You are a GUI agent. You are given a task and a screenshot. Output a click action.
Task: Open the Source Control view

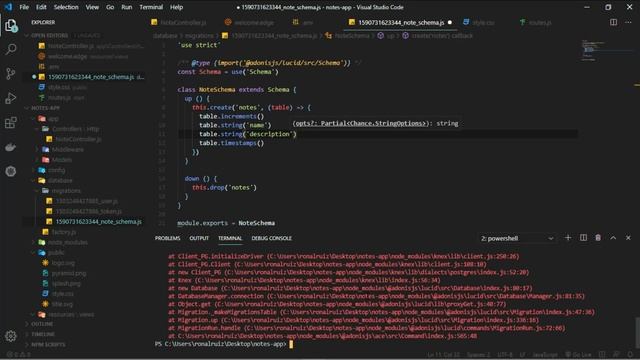[11, 73]
